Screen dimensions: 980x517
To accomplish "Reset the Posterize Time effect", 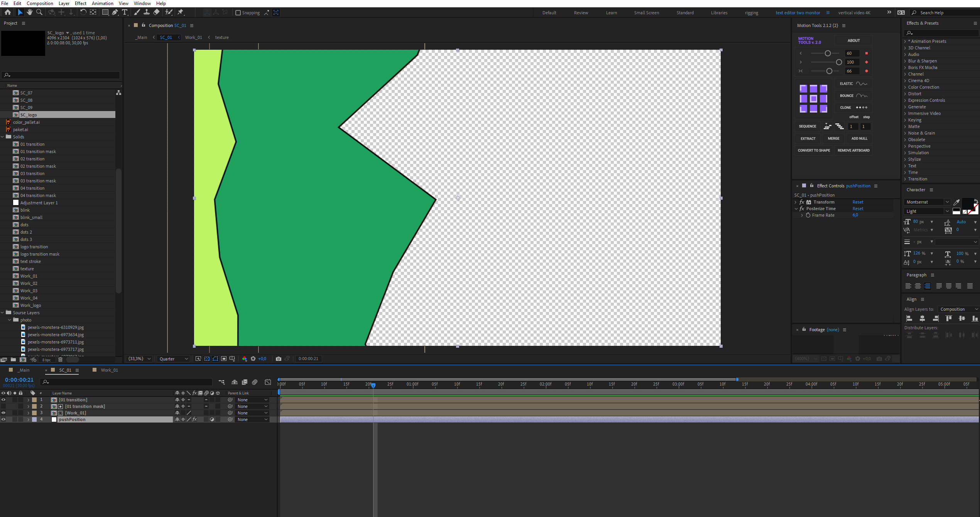I will (858, 208).
